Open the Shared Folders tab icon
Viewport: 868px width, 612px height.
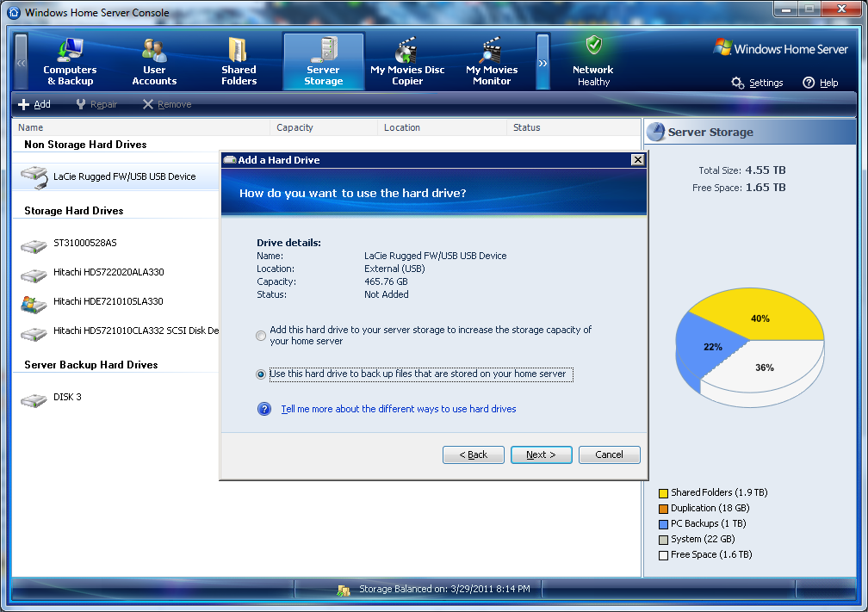pyautogui.click(x=238, y=50)
